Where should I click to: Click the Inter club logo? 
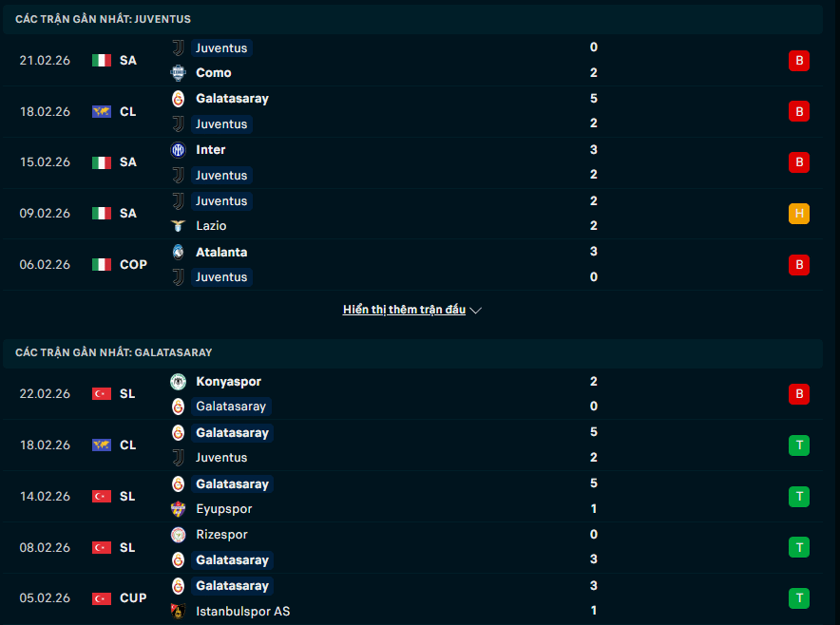coord(178,150)
